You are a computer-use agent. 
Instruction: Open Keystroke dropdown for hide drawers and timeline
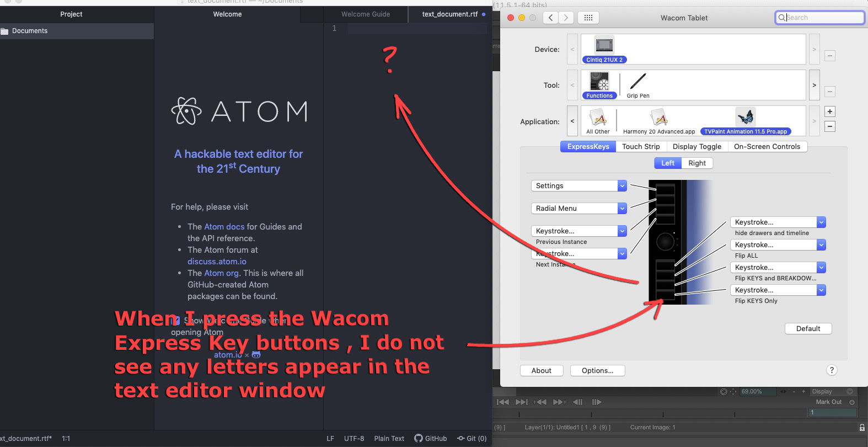click(x=778, y=222)
